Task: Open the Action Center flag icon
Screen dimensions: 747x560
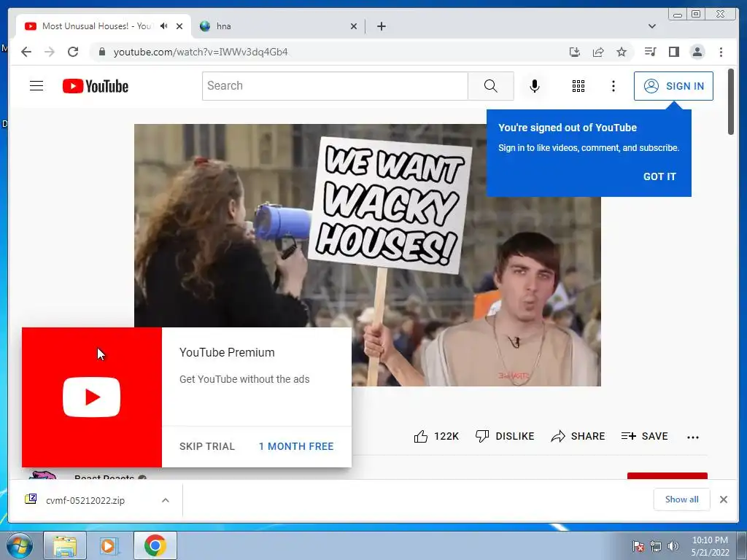Action: pos(638,547)
